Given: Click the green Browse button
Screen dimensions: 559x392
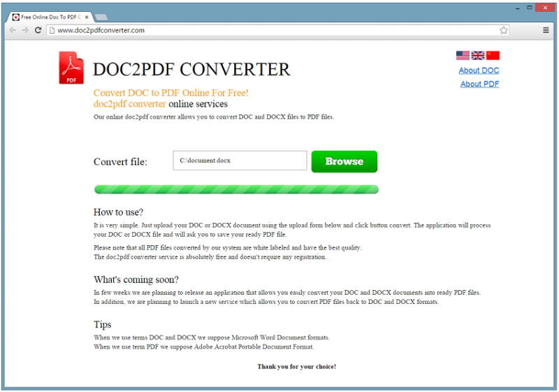Looking at the screenshot, I should click(344, 161).
